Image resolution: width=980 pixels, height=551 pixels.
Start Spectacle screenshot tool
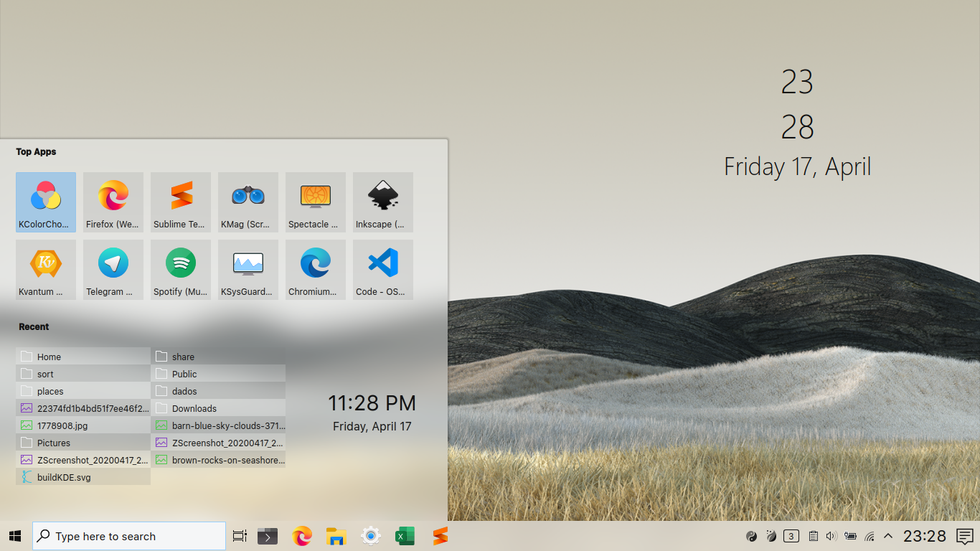316,202
